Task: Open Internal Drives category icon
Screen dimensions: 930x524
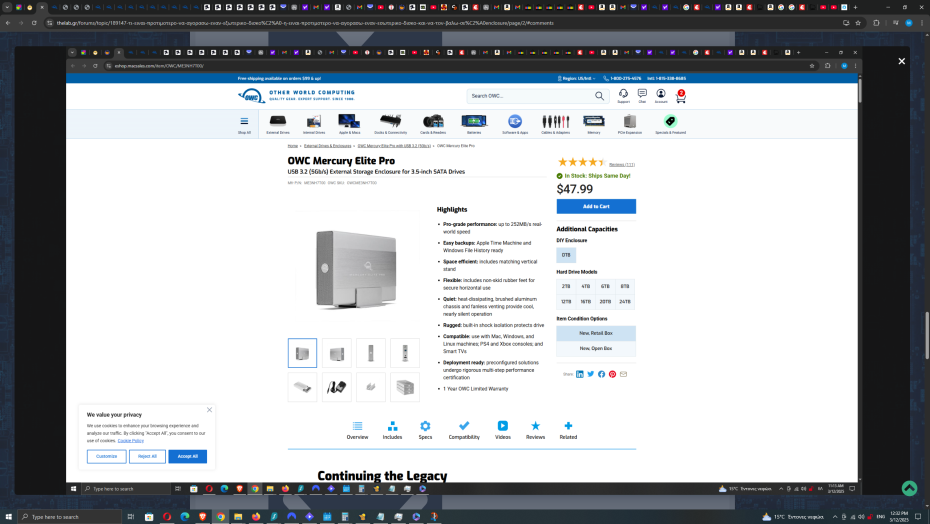Action: [314, 123]
